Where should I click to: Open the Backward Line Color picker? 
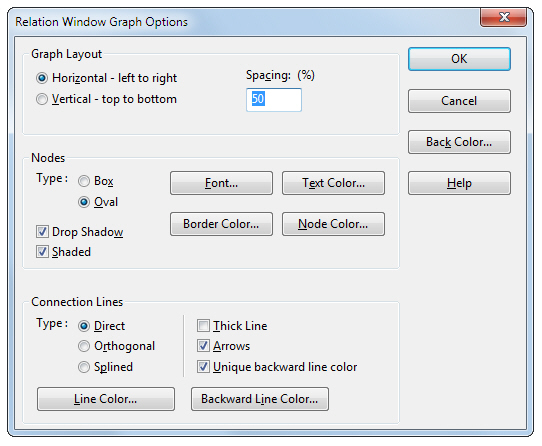click(260, 399)
